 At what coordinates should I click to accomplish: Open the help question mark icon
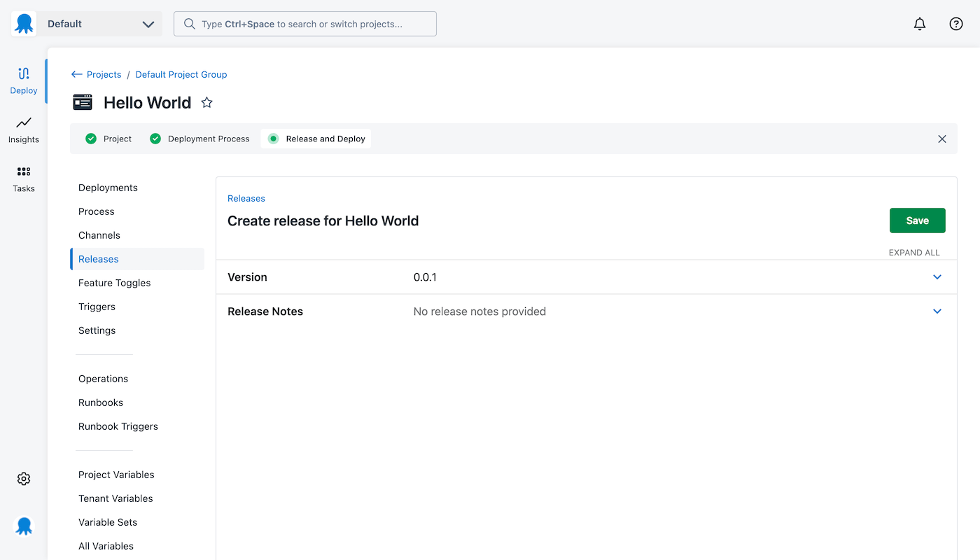pyautogui.click(x=956, y=24)
